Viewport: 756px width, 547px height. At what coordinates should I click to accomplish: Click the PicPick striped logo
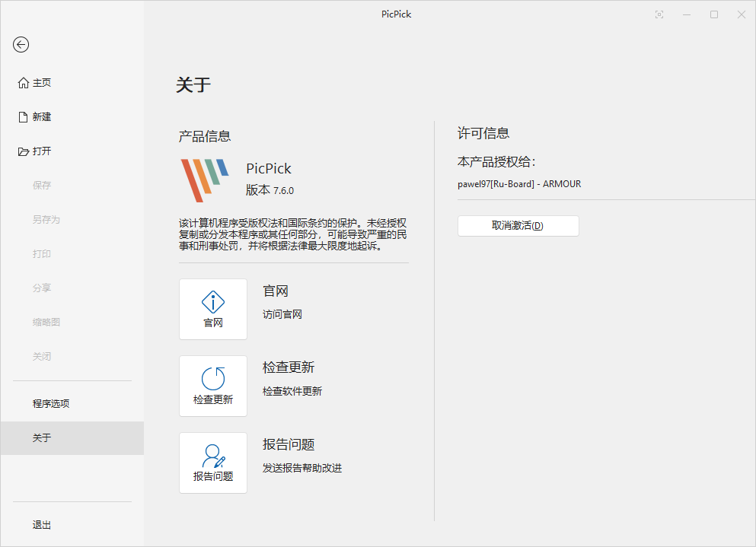(205, 180)
